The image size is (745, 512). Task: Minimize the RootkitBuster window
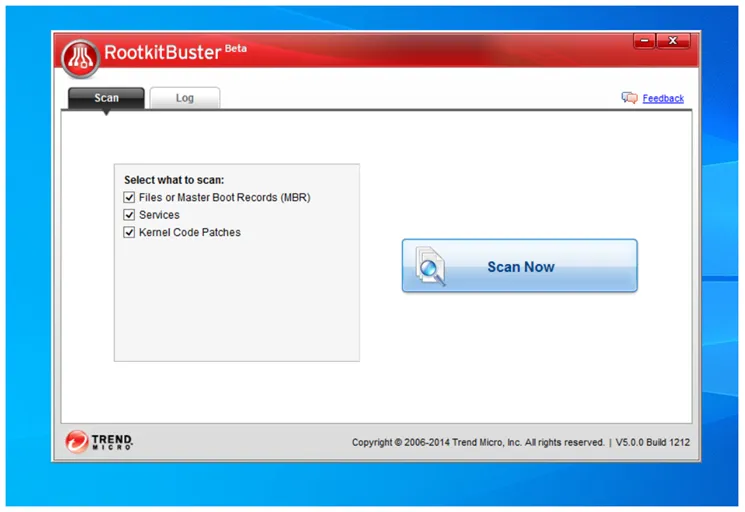click(x=644, y=41)
